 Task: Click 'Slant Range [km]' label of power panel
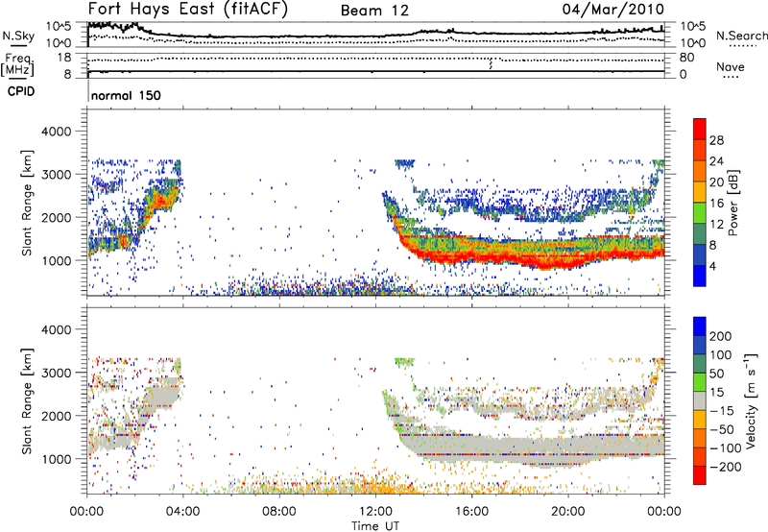27,203
